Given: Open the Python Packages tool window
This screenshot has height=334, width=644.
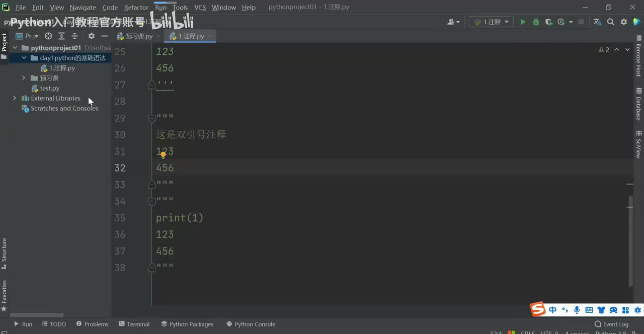Looking at the screenshot, I should point(187,324).
